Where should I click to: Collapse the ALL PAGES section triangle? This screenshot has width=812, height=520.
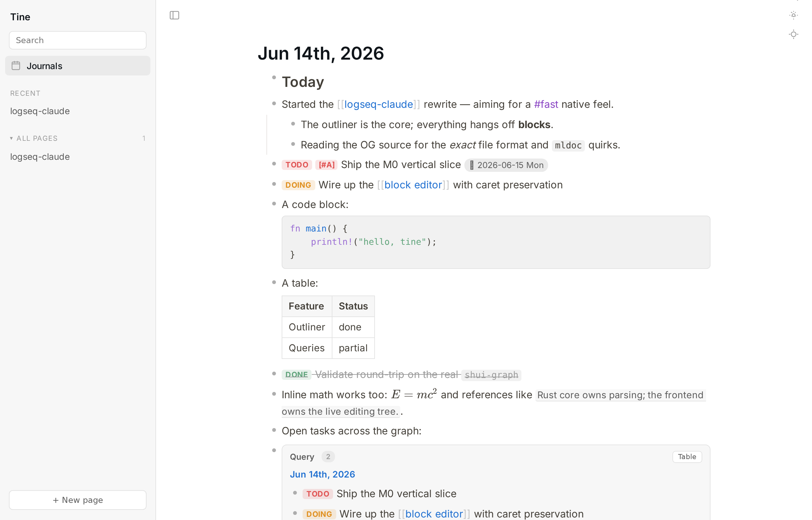pos(11,138)
